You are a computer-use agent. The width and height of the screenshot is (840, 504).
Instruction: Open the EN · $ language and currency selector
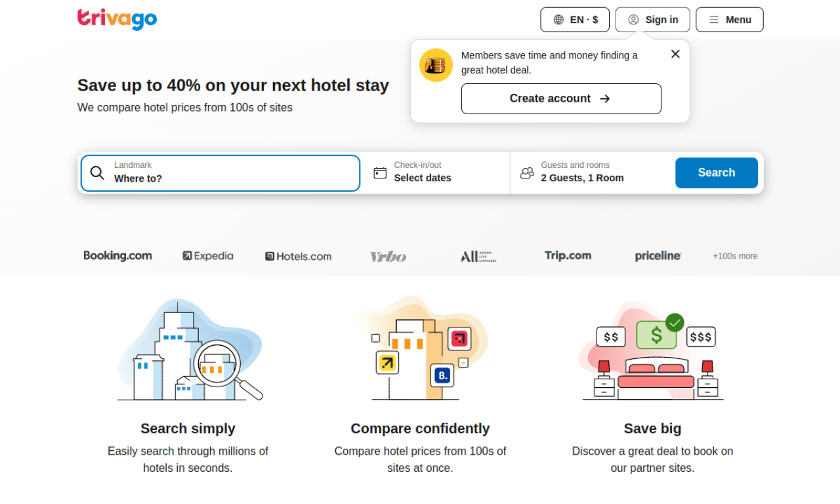[575, 20]
